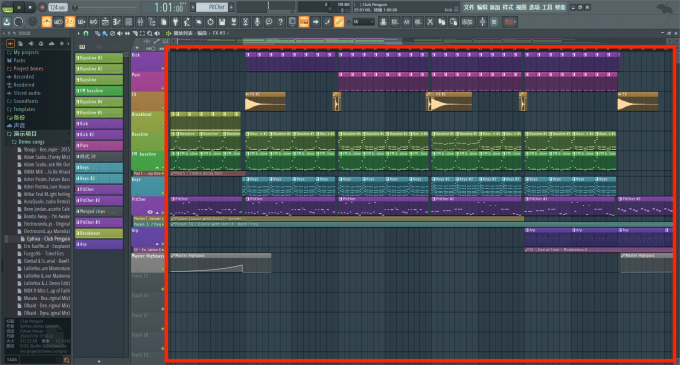680x365 pixels.
Task: Click the save disk icon in toolbar
Action: pos(222,22)
